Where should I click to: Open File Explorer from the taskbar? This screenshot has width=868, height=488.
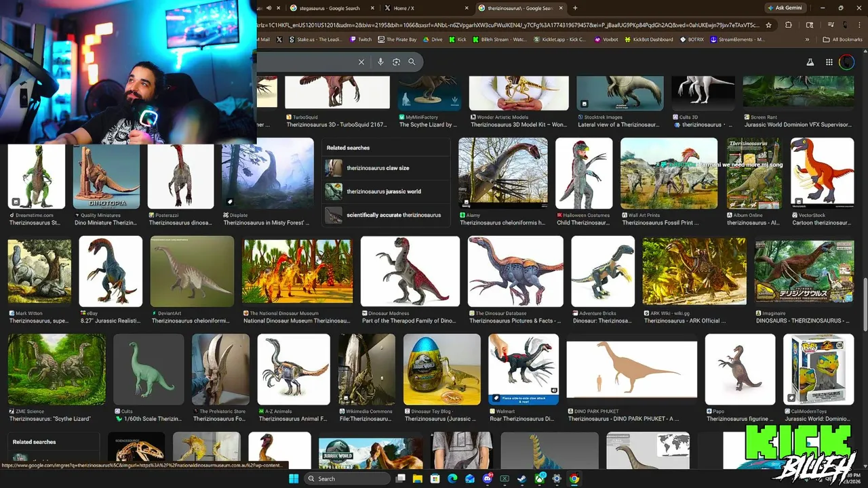tap(418, 479)
